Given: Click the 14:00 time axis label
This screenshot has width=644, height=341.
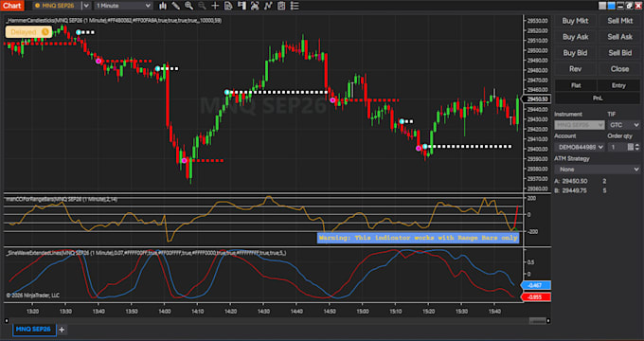Looking at the screenshot, I should [164, 312].
